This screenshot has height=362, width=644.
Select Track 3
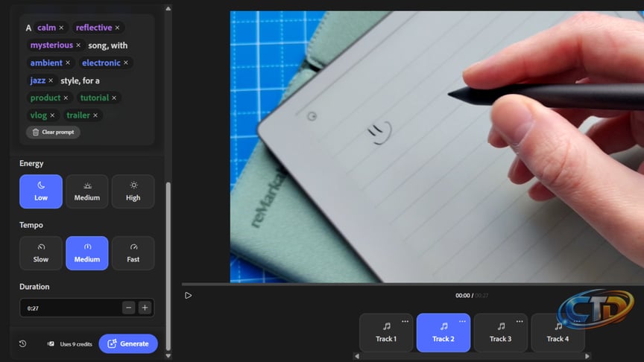tap(500, 333)
